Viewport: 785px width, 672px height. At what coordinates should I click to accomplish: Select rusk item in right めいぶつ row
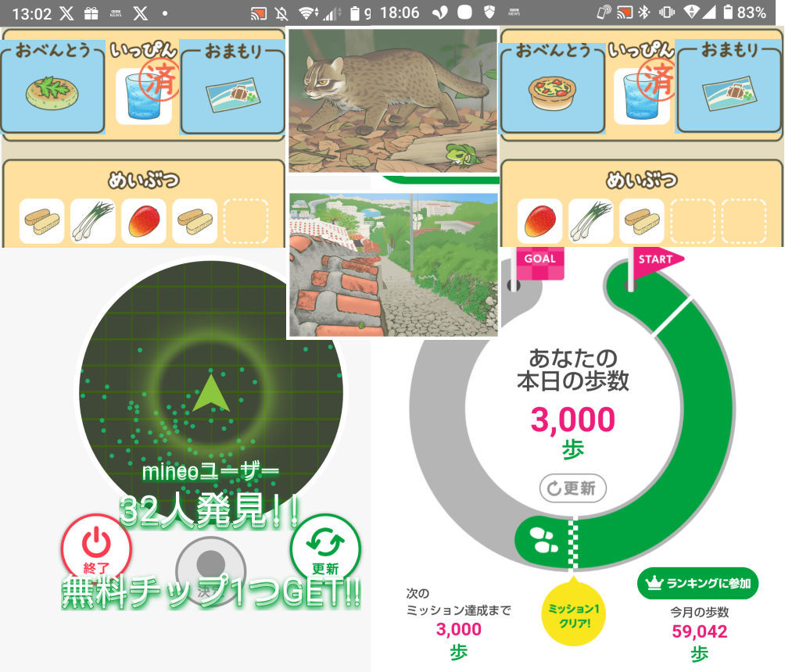[642, 221]
